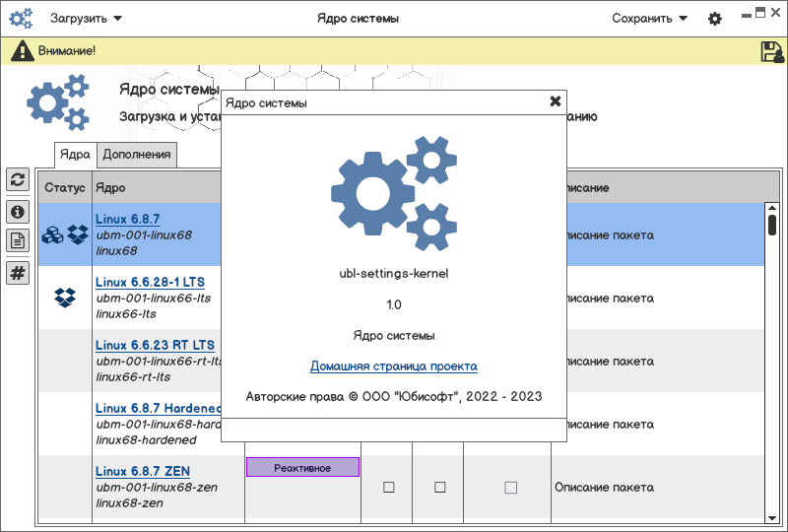Viewport: 788px width, 532px height.
Task: Open the Linux 6.6.28-1 LTS link
Action: click(151, 282)
